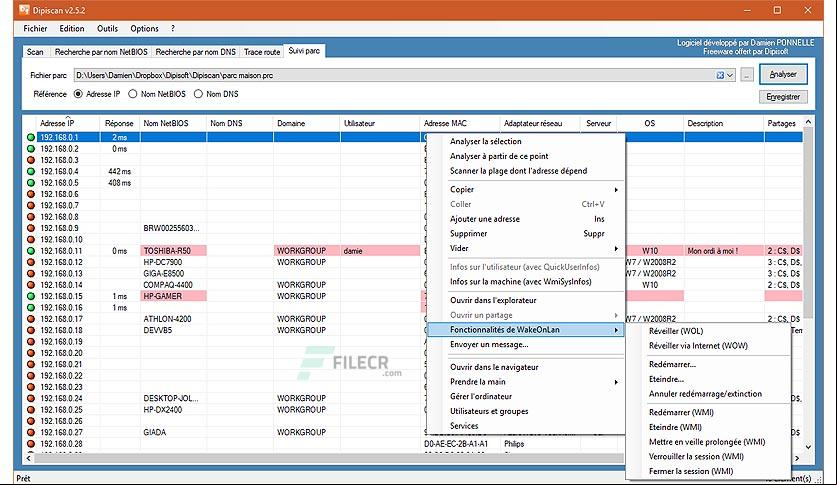
Task: Click the status icon beside 192.168.0.24
Action: (x=31, y=398)
